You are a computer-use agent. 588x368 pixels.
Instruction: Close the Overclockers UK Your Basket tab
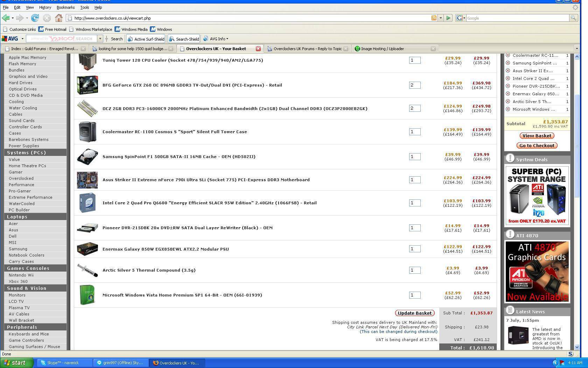pyautogui.click(x=258, y=49)
